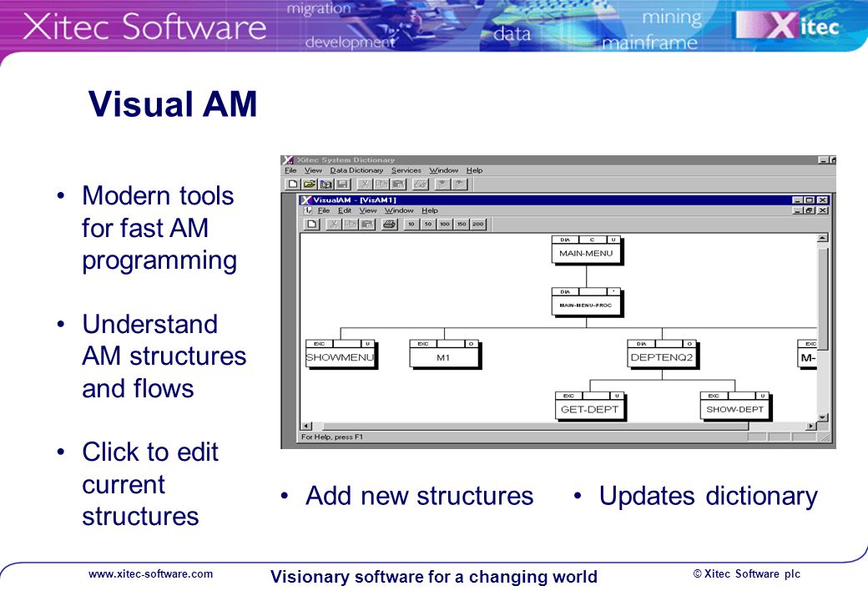
Task: Set zoom to 10 in VisualAM toolbar
Action: (411, 225)
